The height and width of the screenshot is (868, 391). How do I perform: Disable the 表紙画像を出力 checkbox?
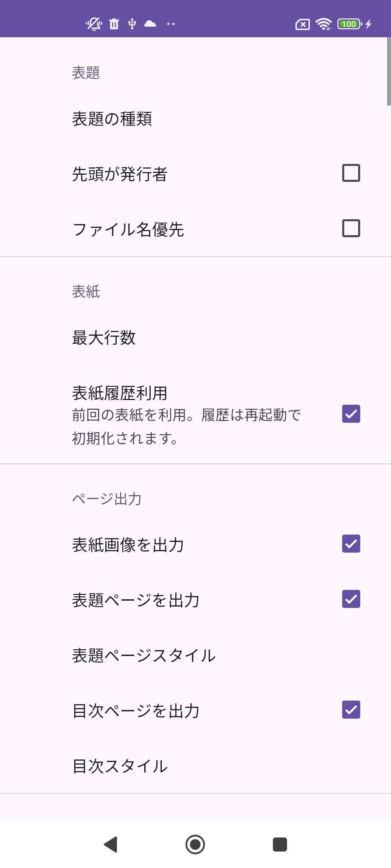tap(351, 544)
